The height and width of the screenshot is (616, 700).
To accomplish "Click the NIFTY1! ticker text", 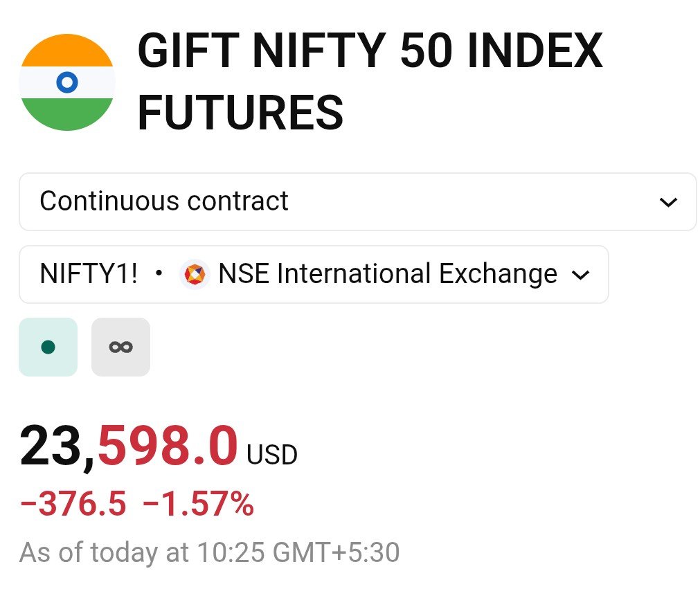I will (x=89, y=273).
